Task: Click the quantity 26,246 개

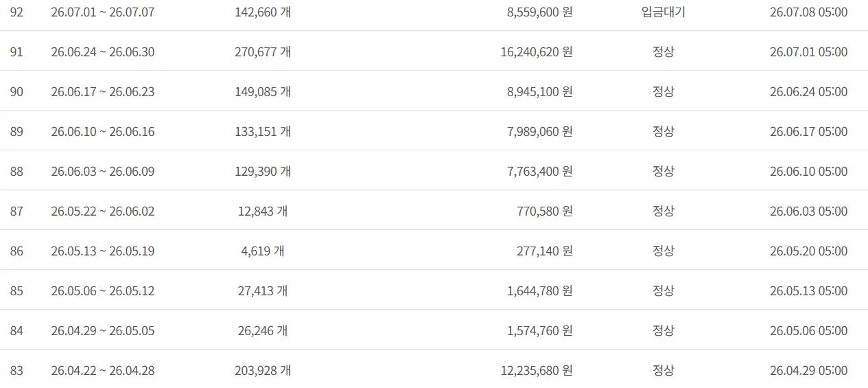Action: tap(263, 330)
